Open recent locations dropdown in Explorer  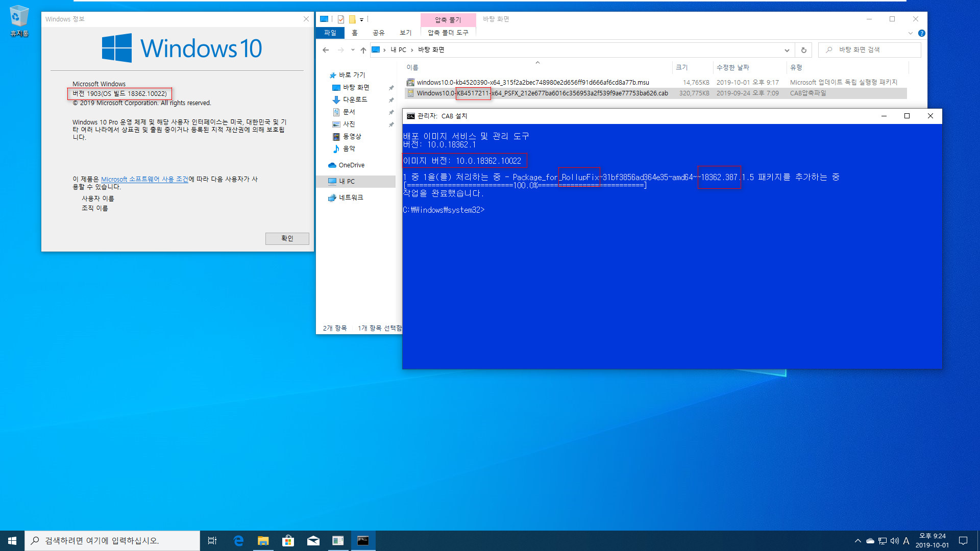(353, 50)
